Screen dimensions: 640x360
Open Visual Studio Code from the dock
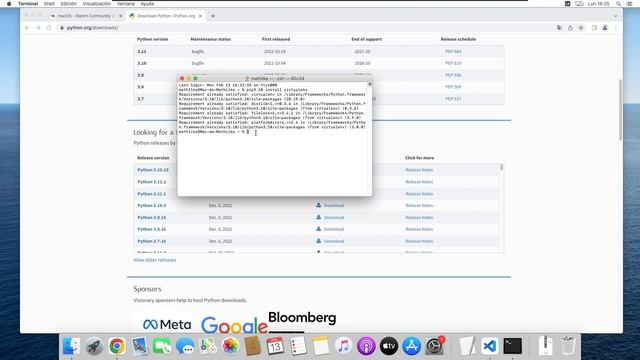(x=489, y=346)
